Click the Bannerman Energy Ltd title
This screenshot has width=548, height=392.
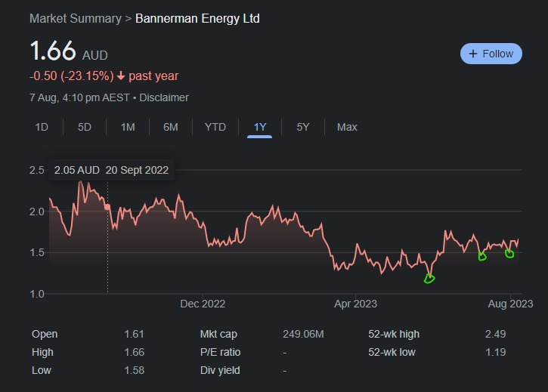click(x=197, y=19)
